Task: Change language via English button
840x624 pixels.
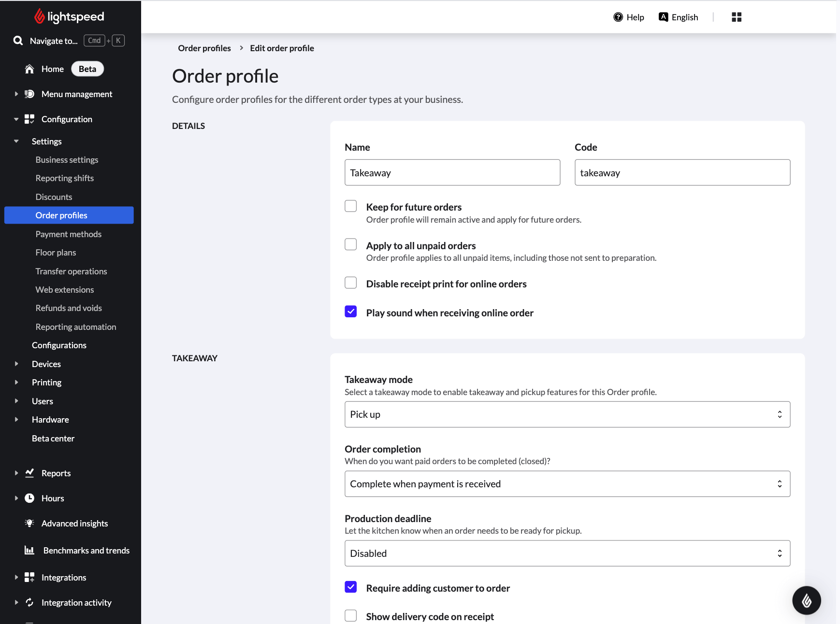Action: (x=679, y=17)
